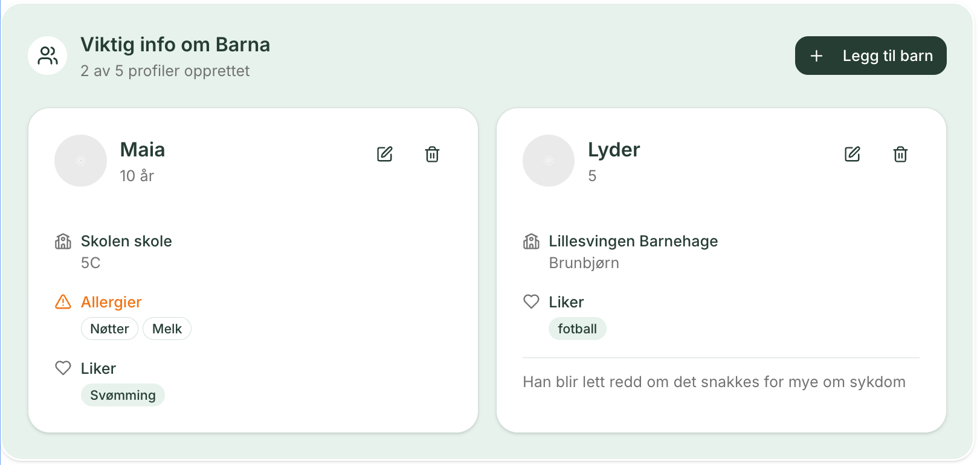Click the Legg til barn button
Screen dimensions: 980x465
pyautogui.click(x=871, y=55)
